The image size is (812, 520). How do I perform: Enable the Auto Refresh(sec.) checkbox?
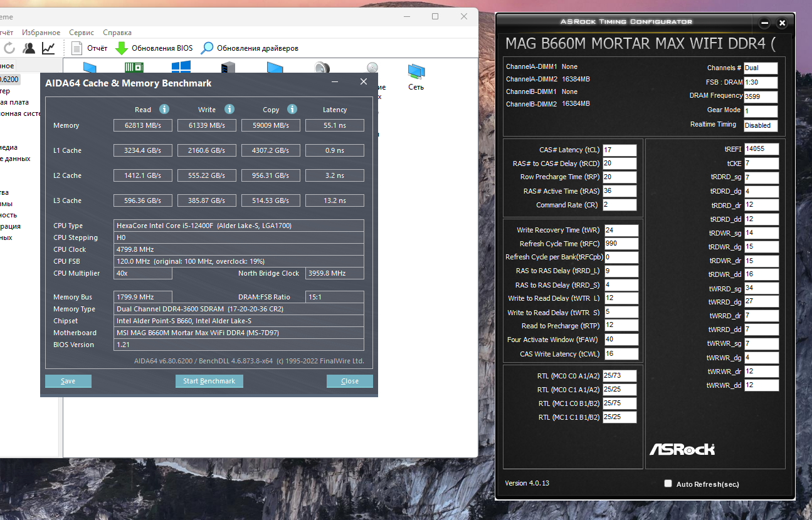668,484
